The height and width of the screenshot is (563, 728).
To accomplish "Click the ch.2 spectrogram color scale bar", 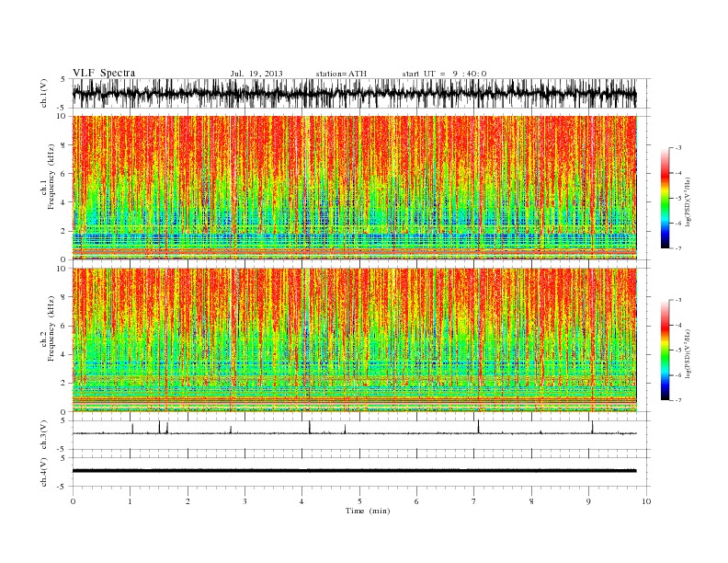I will click(665, 350).
